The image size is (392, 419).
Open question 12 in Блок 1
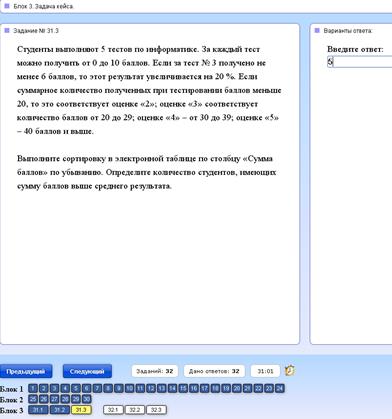(151, 388)
